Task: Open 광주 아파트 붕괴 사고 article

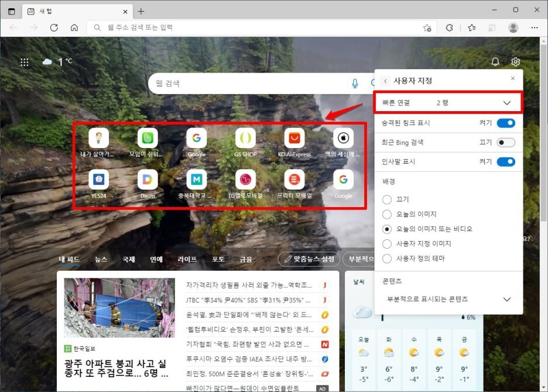Action: (x=116, y=368)
